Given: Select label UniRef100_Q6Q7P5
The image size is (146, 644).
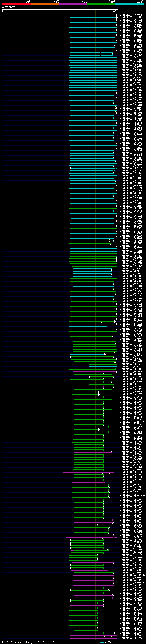Looking at the screenshot, I should (x=131, y=93).
